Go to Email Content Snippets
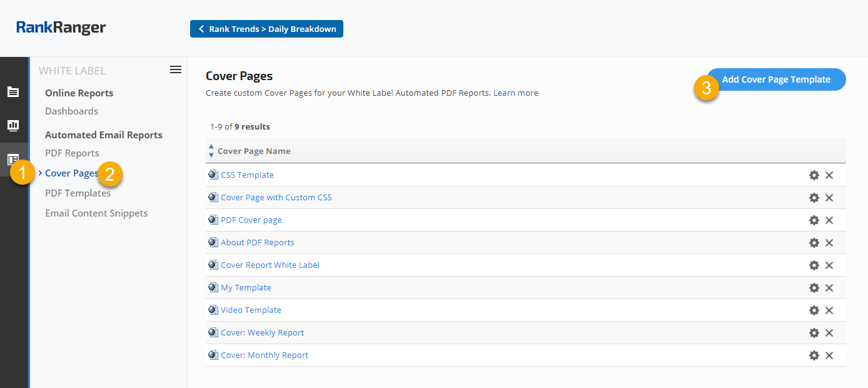This screenshot has width=868, height=388. [x=96, y=213]
